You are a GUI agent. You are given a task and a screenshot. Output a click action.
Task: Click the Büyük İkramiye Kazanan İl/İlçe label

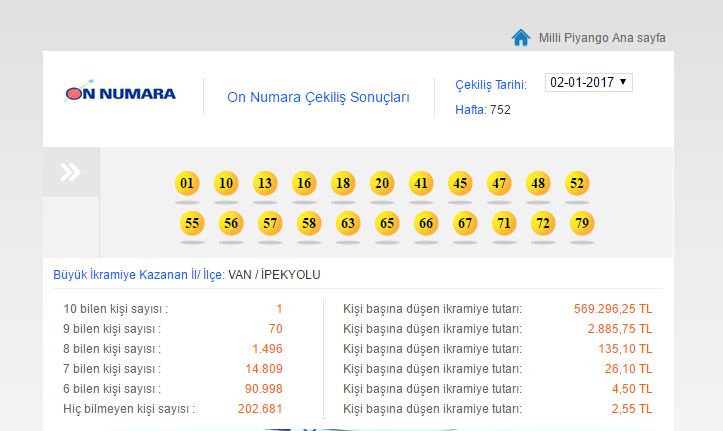click(x=139, y=275)
